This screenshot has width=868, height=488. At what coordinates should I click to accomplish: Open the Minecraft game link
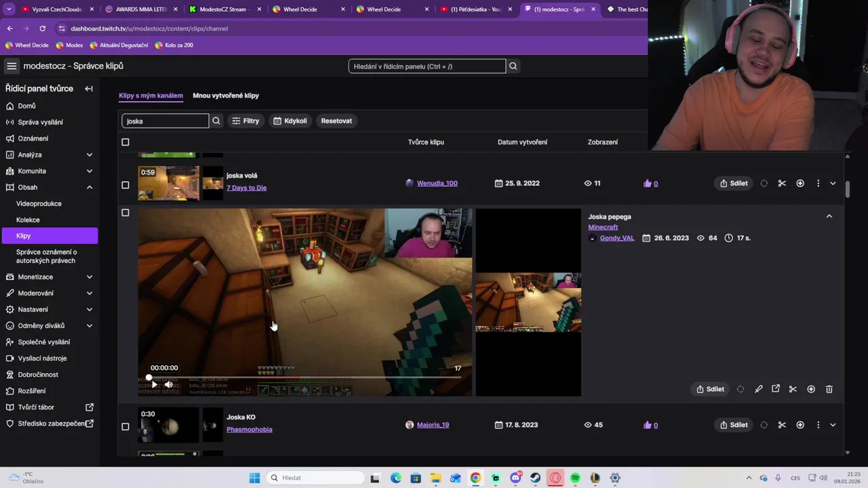(603, 227)
